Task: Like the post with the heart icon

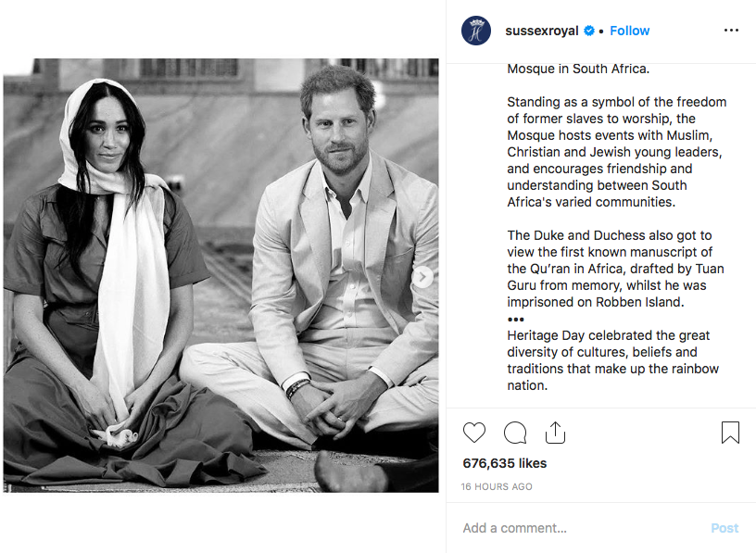Action: tap(474, 433)
